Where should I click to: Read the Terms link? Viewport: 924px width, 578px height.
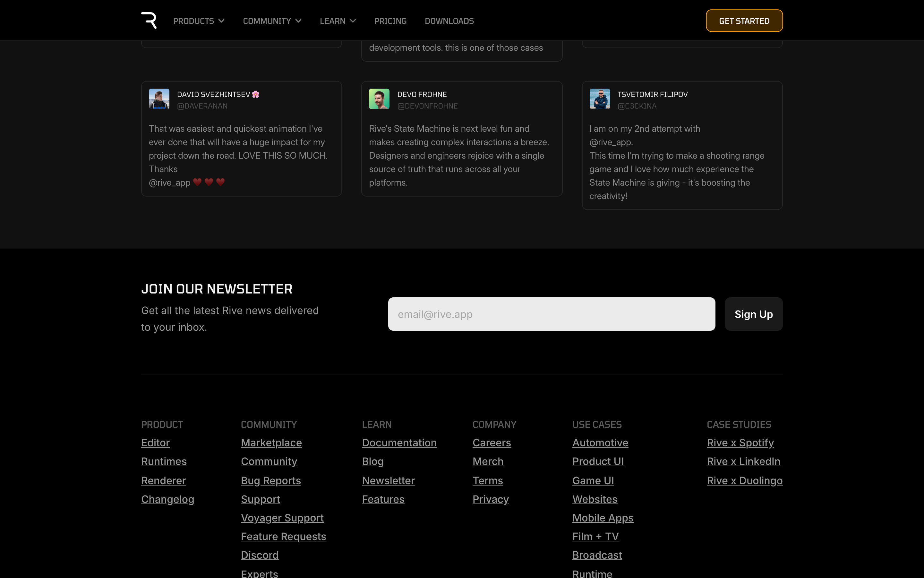[488, 480]
